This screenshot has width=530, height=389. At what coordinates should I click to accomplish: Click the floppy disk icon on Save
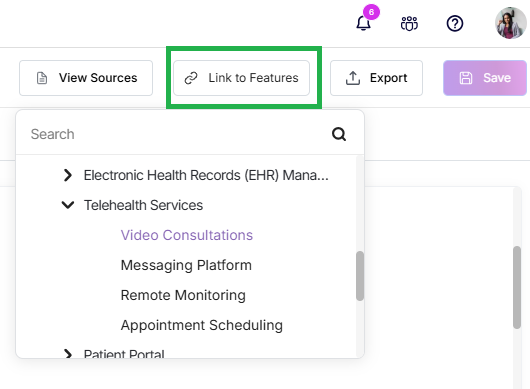click(466, 78)
